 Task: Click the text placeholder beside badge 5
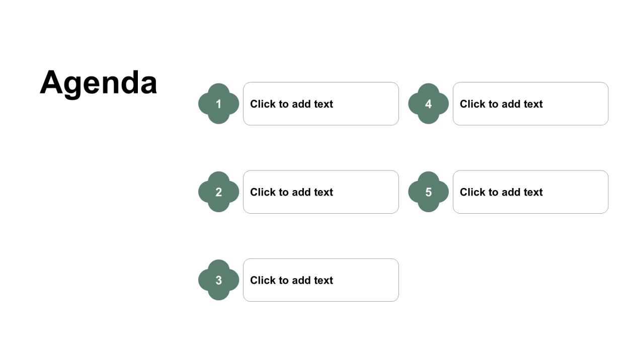531,192
